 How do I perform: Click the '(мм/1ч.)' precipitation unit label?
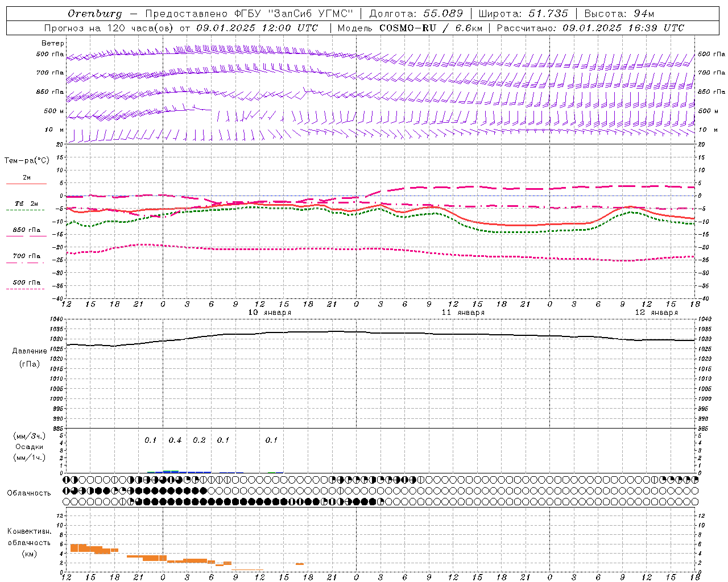coord(30,458)
